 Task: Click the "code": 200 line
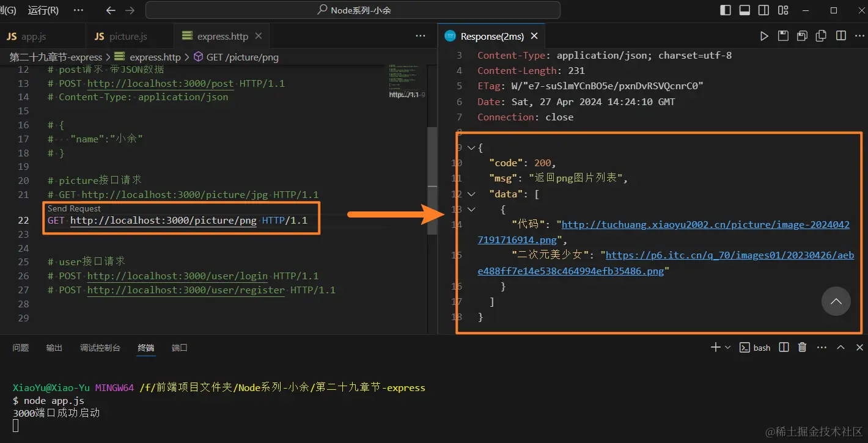point(523,163)
